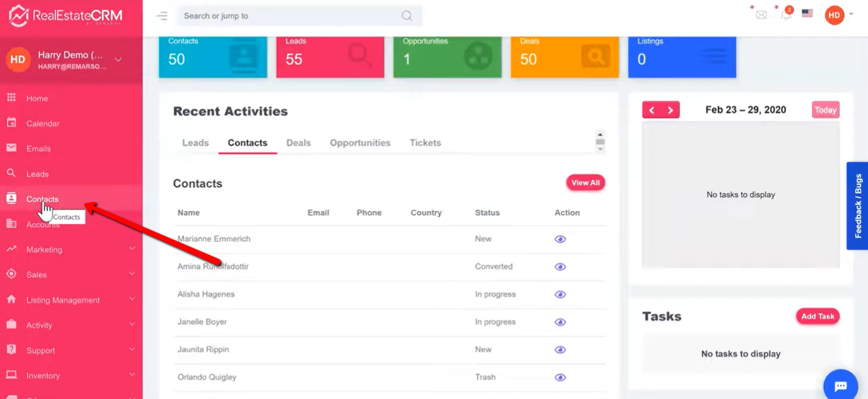Click eye icon for Janelle Boyer
The width and height of the screenshot is (868, 399).
pyautogui.click(x=560, y=322)
